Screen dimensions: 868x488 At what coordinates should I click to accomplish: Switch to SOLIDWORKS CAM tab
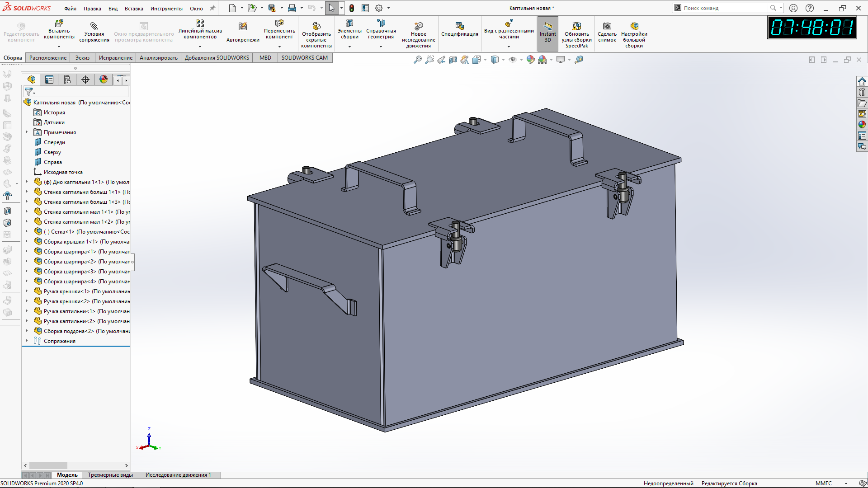coord(305,58)
